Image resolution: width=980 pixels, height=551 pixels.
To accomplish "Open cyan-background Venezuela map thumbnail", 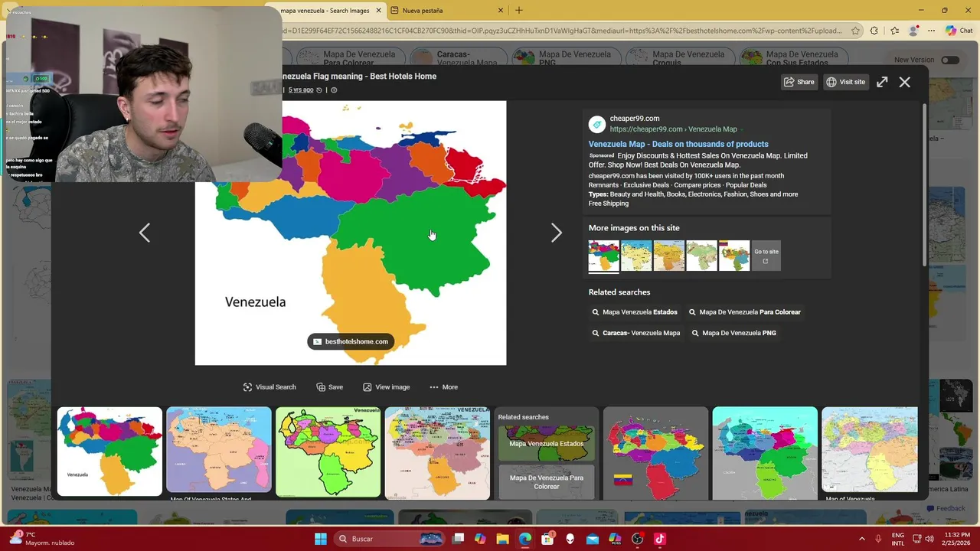I will tap(765, 453).
